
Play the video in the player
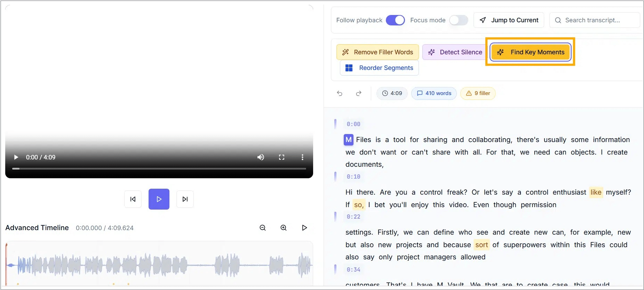(x=16, y=157)
